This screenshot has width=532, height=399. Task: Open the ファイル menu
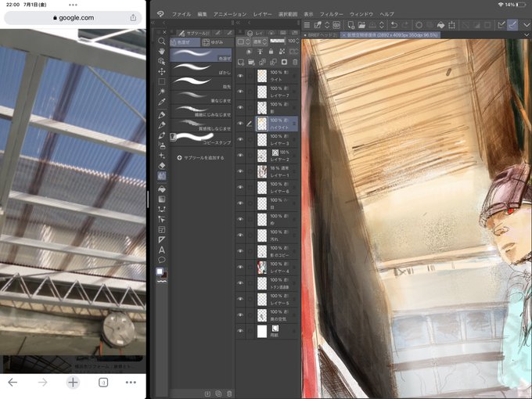[182, 14]
